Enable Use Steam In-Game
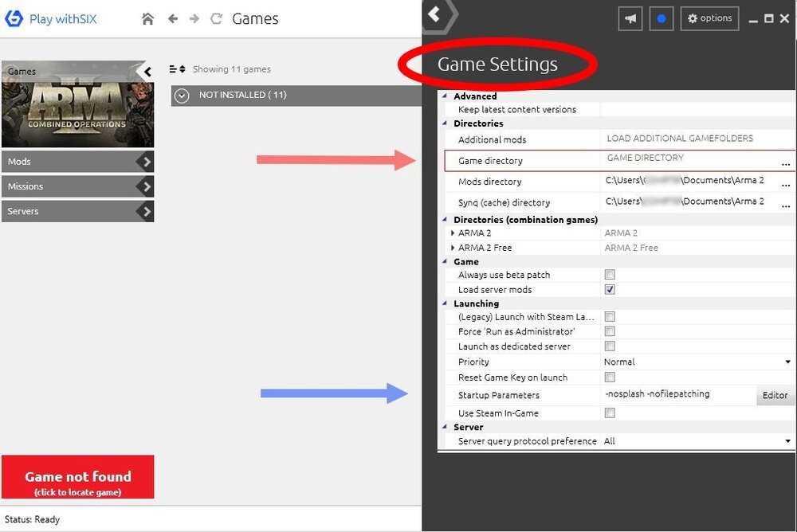The image size is (797, 532). click(610, 413)
